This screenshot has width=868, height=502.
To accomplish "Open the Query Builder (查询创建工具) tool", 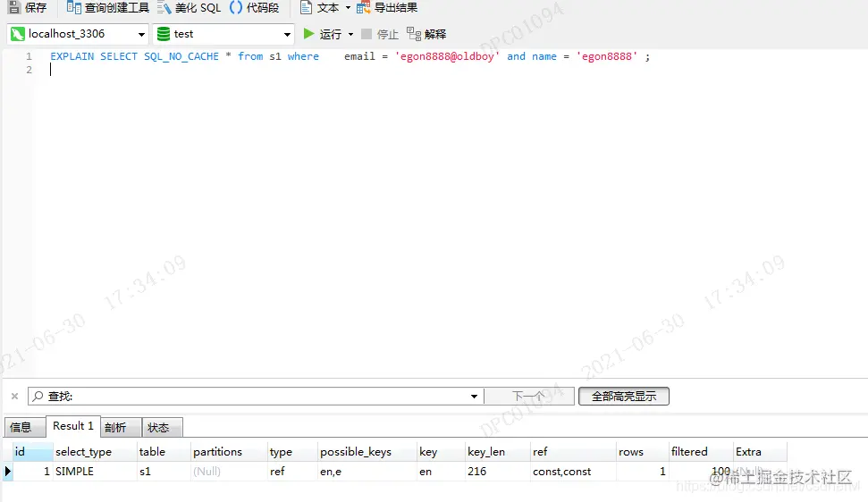I will pos(108,8).
